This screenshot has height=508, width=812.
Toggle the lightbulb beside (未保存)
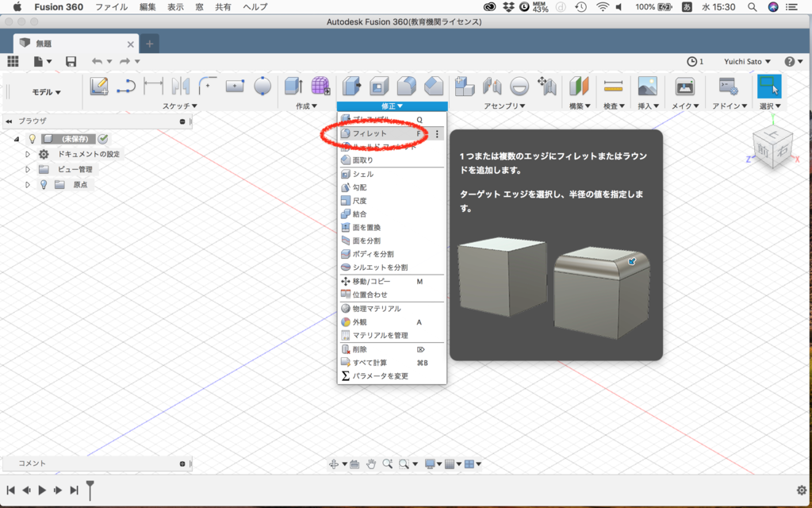pyautogui.click(x=32, y=139)
